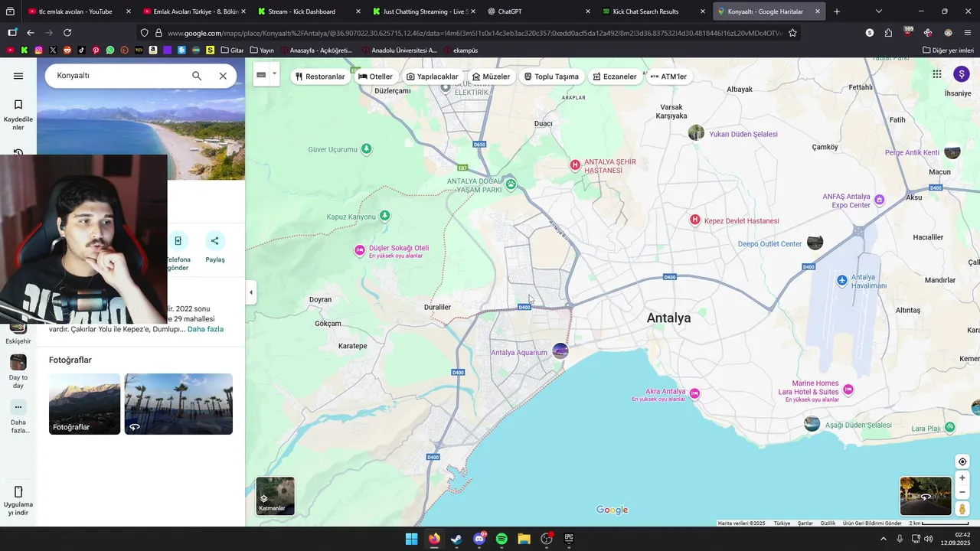Open the Fotoğraflar mountain photo
Screen dimensions: 980x551
coord(84,404)
